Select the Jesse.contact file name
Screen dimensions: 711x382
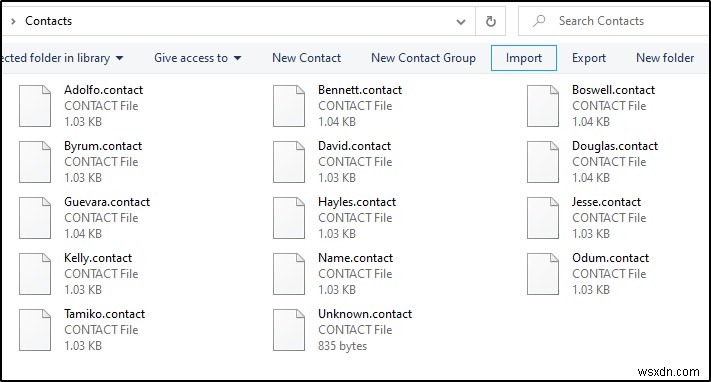(x=606, y=202)
